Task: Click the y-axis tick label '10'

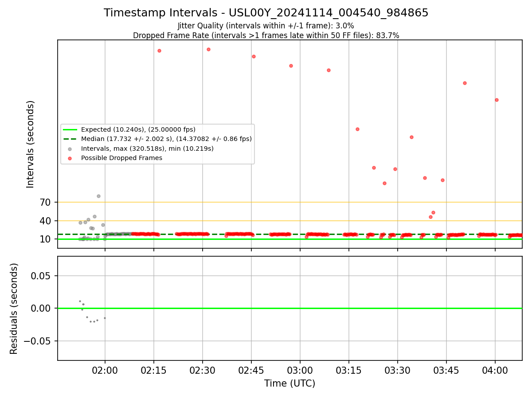Action: click(46, 239)
